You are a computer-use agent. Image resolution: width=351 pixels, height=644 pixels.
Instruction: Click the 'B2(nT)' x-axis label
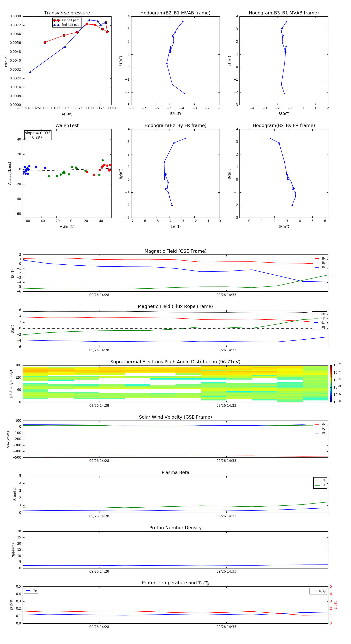tap(175, 114)
